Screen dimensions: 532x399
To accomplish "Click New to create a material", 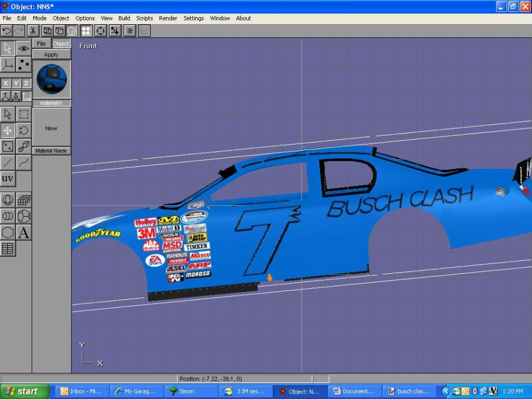I will click(x=51, y=128).
